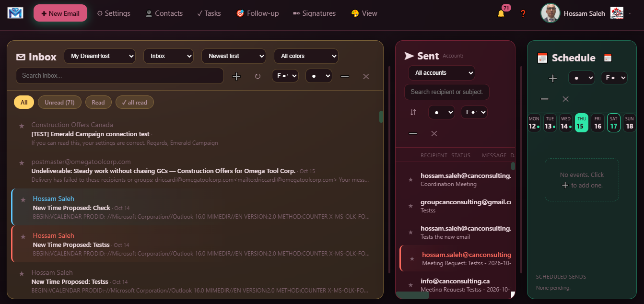Refresh the inbox with the reload icon
644x304 pixels.
258,76
